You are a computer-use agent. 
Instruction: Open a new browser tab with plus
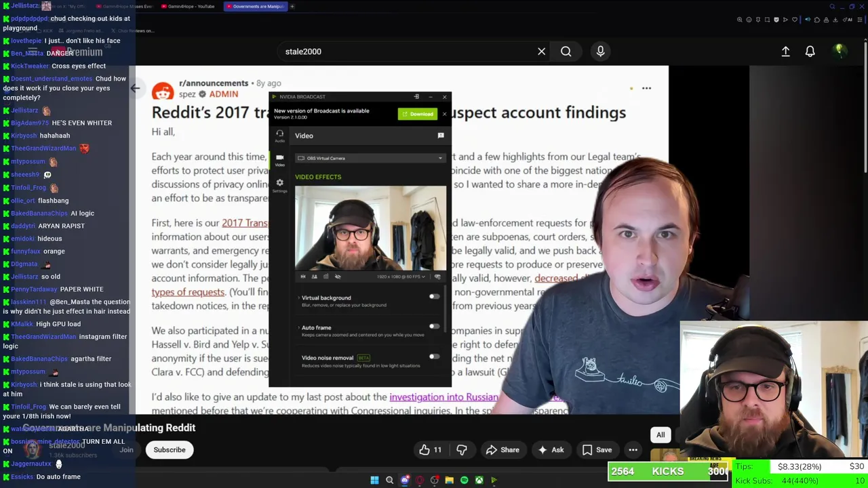(292, 6)
